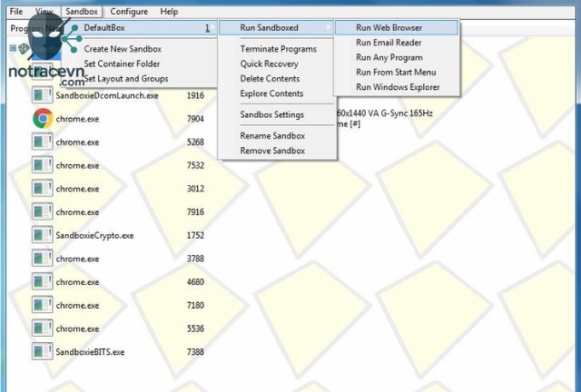Open the Run Sandboxed submenu
Screen dimensions: 581x392
point(276,28)
